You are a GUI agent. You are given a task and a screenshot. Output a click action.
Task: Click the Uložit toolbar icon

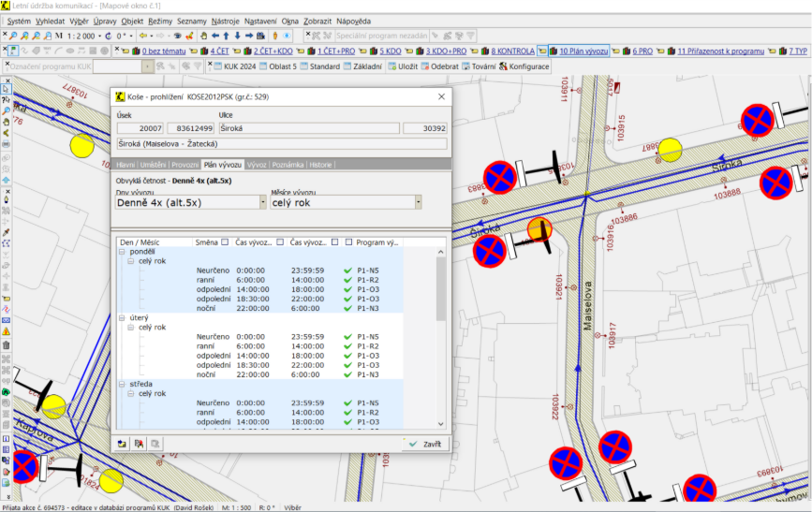click(x=402, y=66)
